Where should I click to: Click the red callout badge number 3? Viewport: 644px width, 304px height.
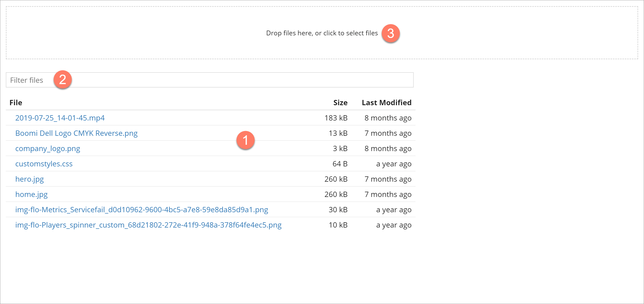click(391, 33)
